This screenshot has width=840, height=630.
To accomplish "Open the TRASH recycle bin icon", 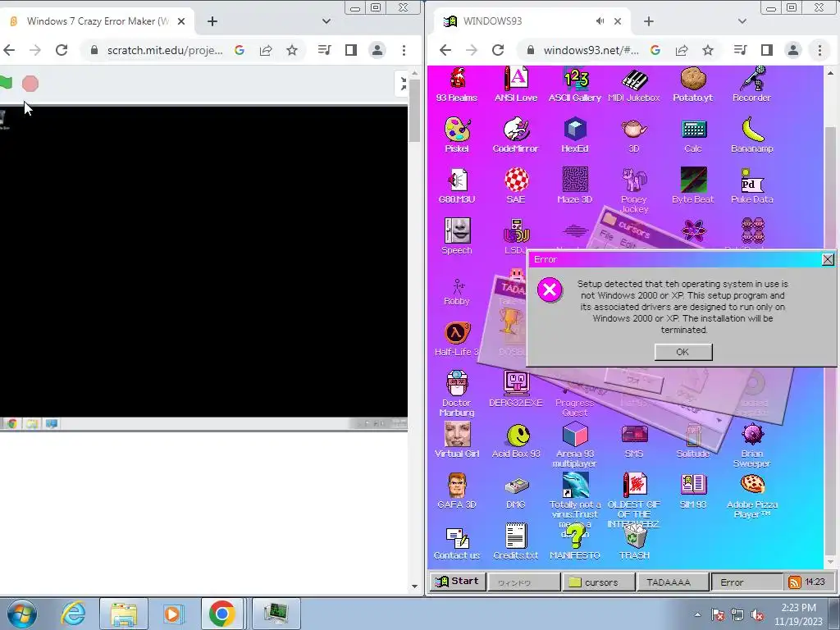I will tap(634, 542).
